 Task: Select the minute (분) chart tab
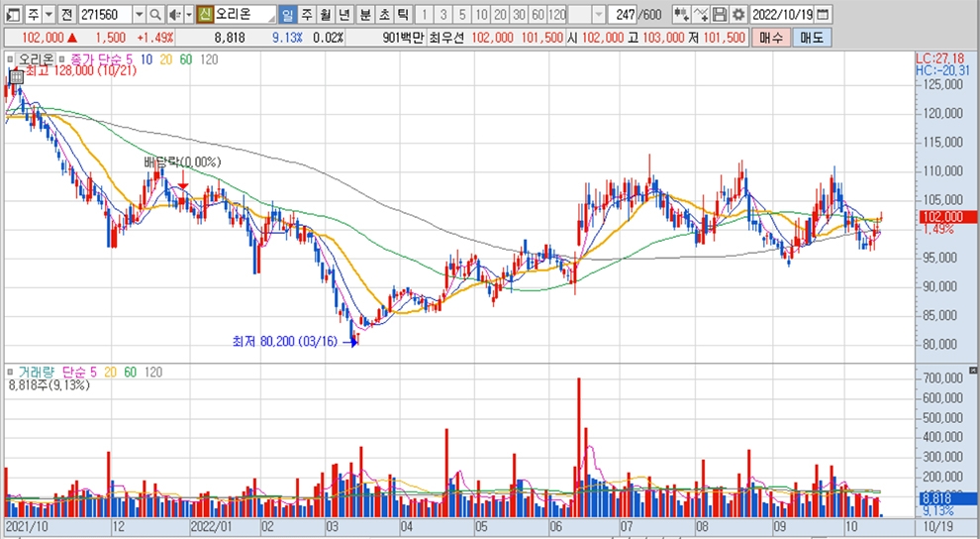pos(364,15)
